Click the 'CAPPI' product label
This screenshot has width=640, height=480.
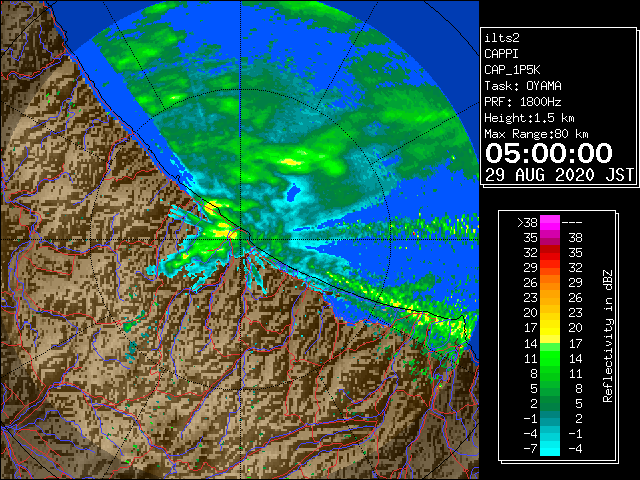pyautogui.click(x=501, y=54)
